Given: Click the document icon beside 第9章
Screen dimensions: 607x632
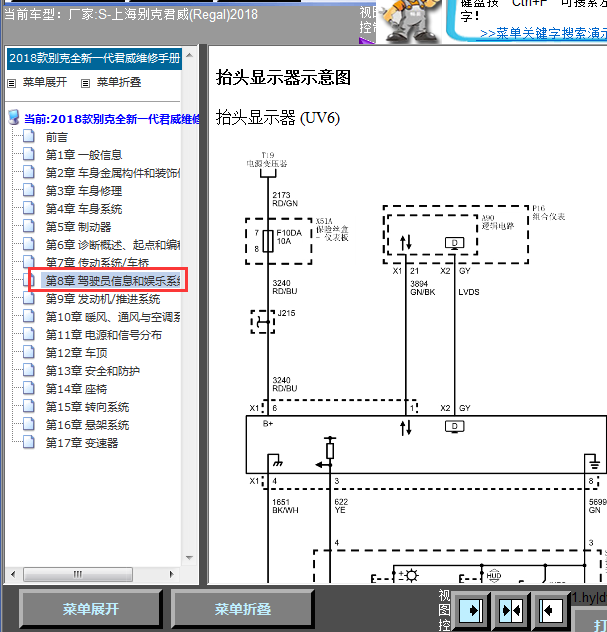Looking at the screenshot, I should coord(29,298).
